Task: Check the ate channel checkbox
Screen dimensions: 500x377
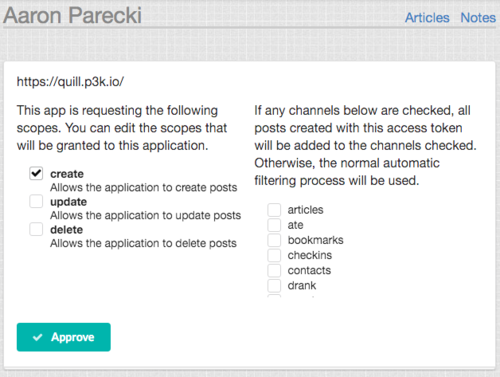Action: pyautogui.click(x=274, y=225)
